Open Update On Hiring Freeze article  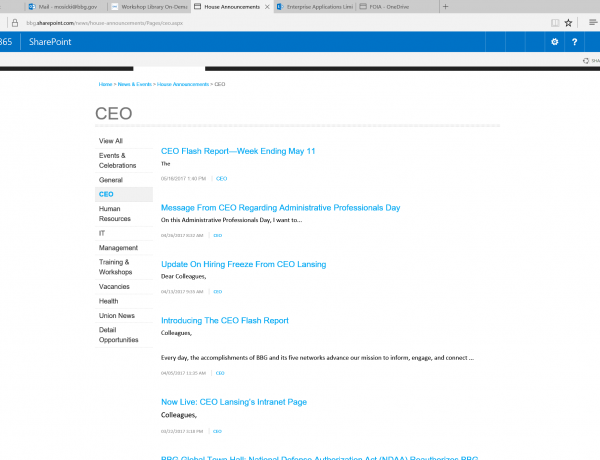[x=243, y=264]
